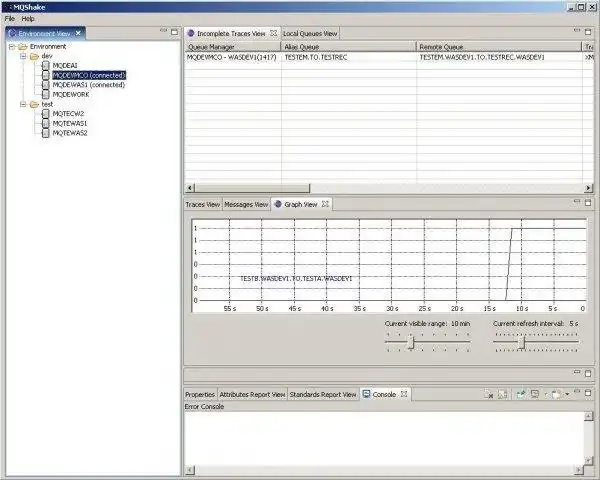
Task: Click the Queue Manager column header
Action: 233,47
